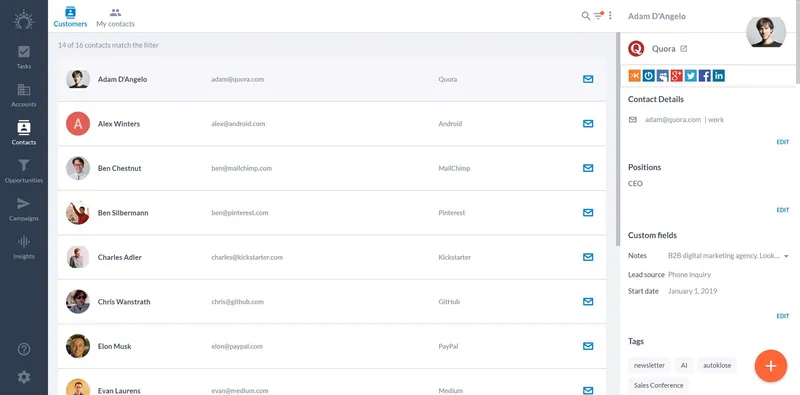The image size is (800, 395).
Task: Open Adam's LinkedIn profile icon
Action: 719,76
